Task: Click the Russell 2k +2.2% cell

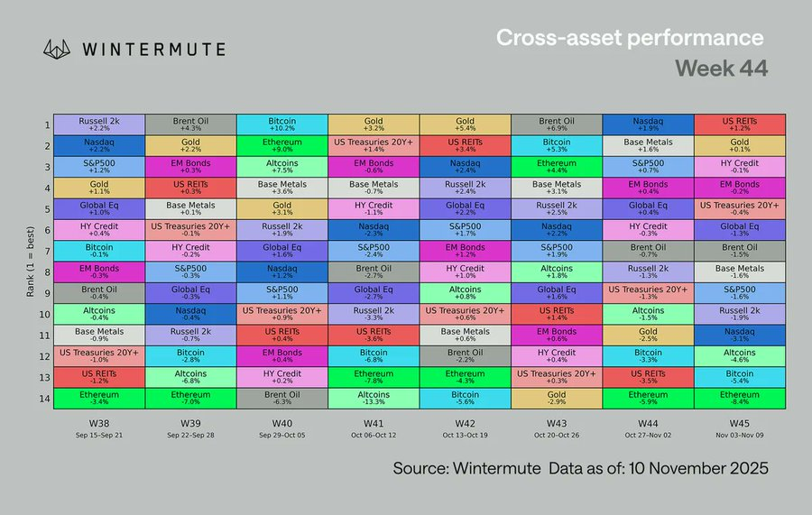Action: click(98, 124)
